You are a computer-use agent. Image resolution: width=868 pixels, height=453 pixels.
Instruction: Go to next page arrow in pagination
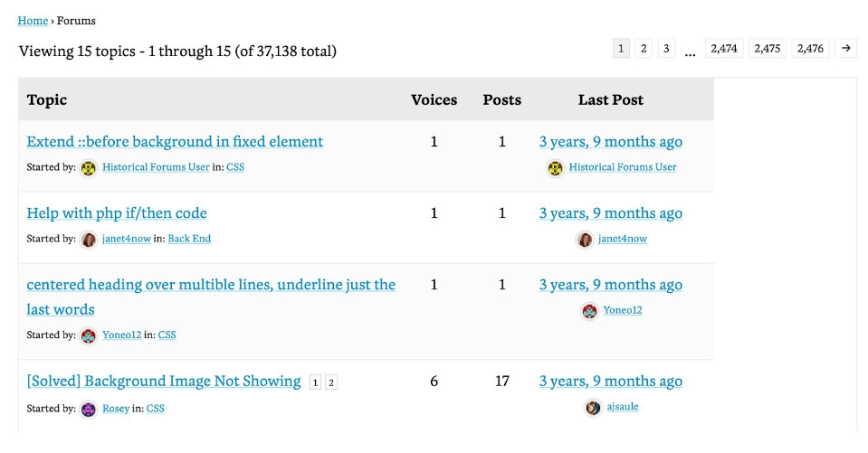[845, 49]
